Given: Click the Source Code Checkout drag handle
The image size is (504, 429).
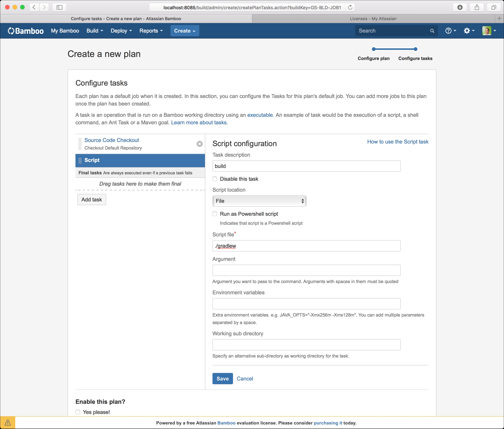Looking at the screenshot, I should pos(80,144).
